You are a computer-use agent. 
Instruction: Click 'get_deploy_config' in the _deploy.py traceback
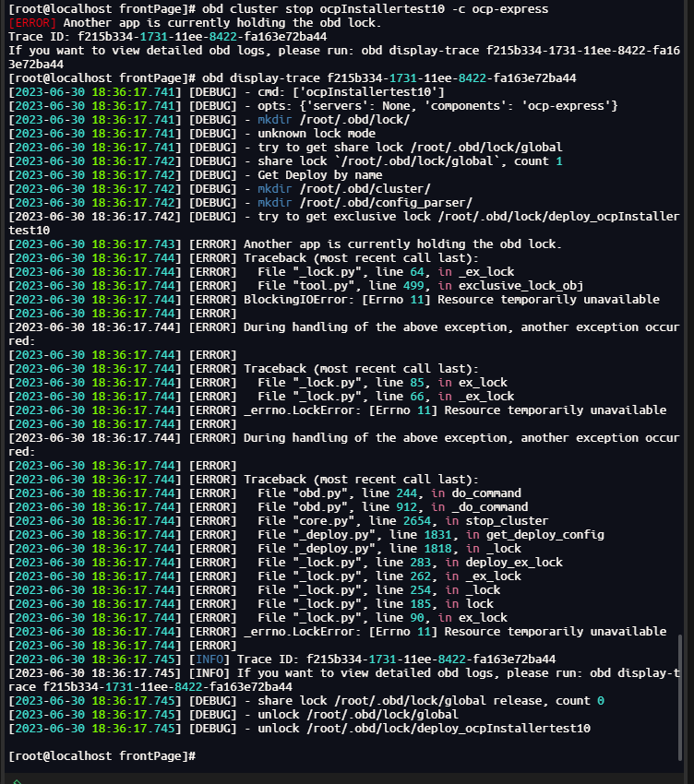pyautogui.click(x=544, y=534)
